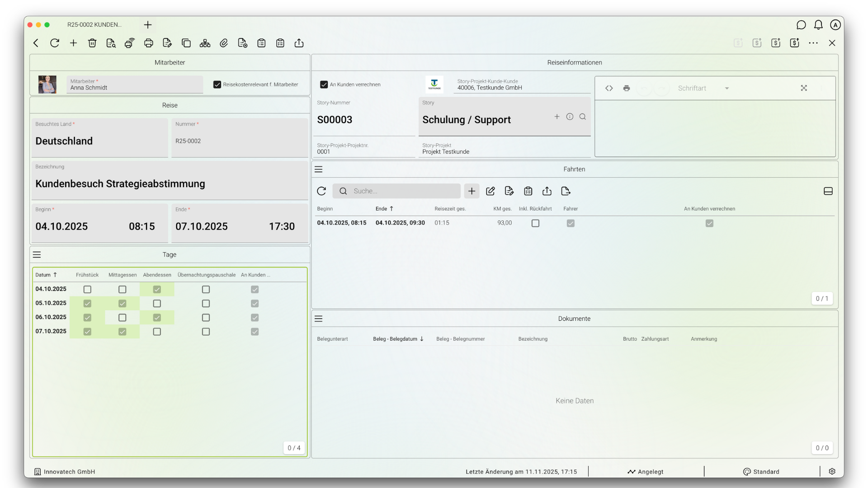Check Frühstück for 04.10.2025
Image resolution: width=868 pixels, height=488 pixels.
point(87,289)
